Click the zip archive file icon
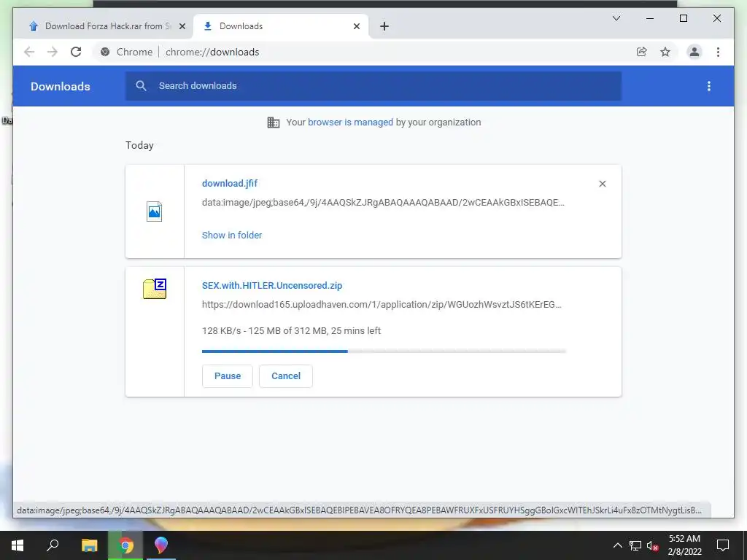The image size is (747, 560). click(155, 289)
